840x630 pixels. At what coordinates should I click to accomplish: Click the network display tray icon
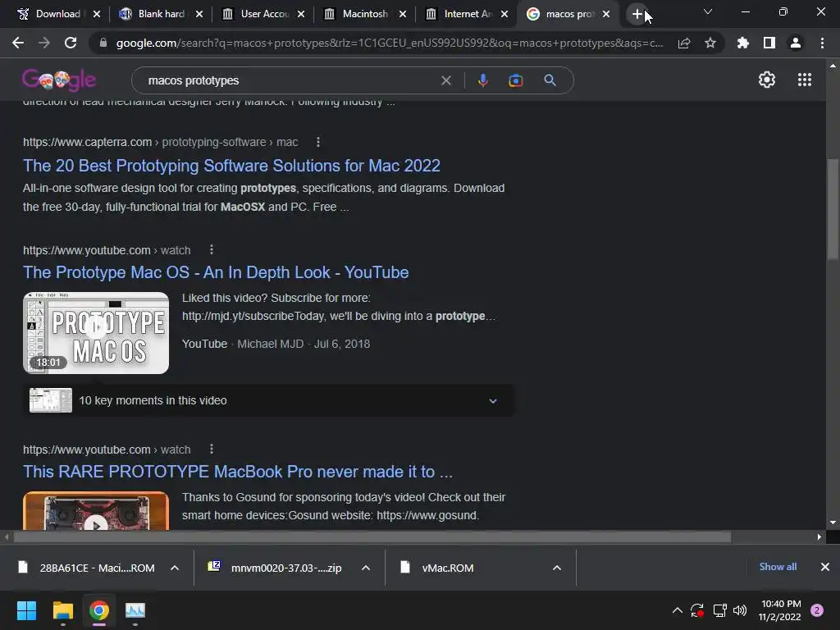[x=719, y=610]
